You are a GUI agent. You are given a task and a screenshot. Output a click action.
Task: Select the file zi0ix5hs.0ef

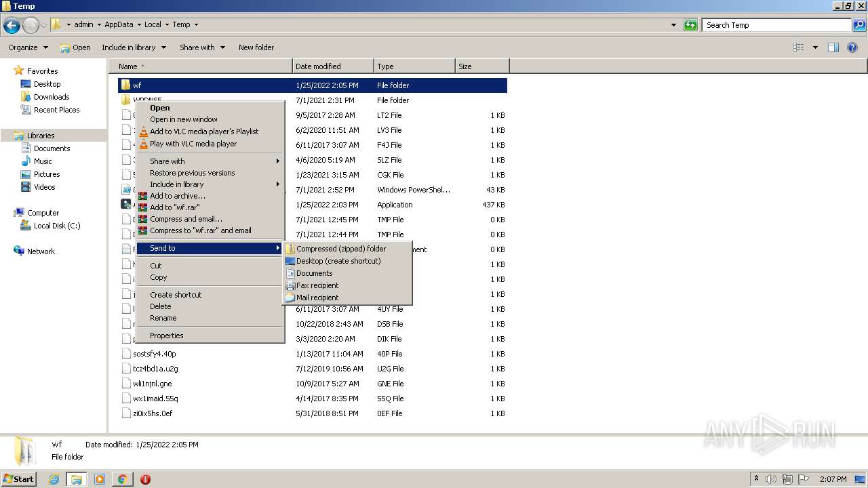click(153, 413)
